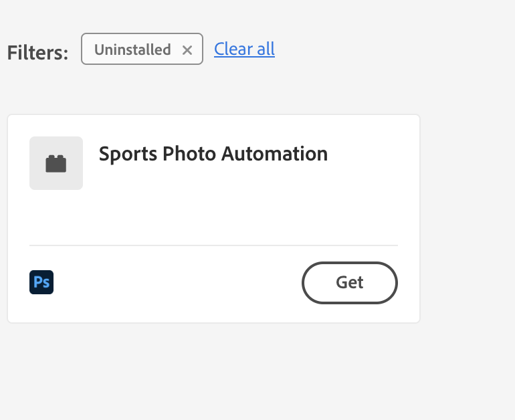Remove the Uninstalled filter with its X
The width and height of the screenshot is (515, 420).
(187, 50)
